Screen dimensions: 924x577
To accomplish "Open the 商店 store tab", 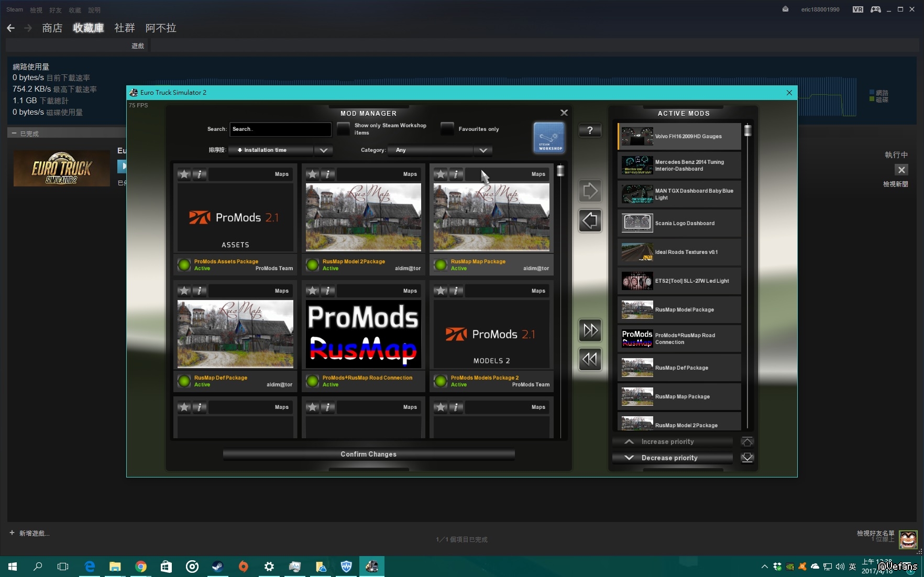I will (52, 28).
